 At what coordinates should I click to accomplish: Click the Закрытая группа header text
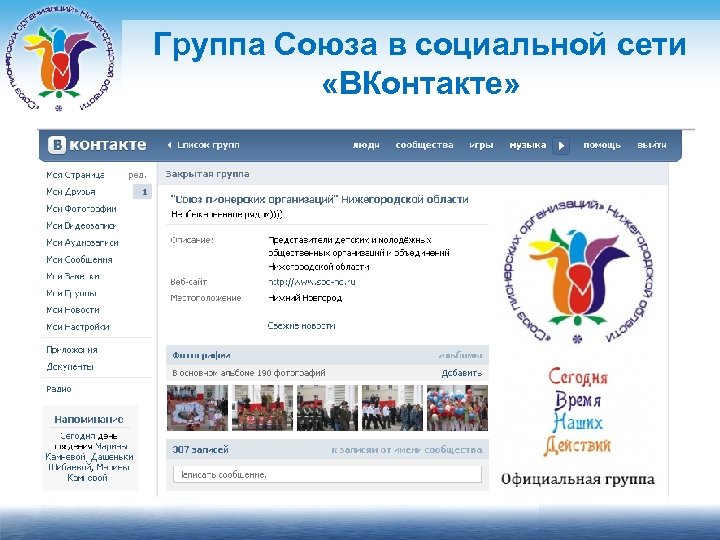click(208, 174)
